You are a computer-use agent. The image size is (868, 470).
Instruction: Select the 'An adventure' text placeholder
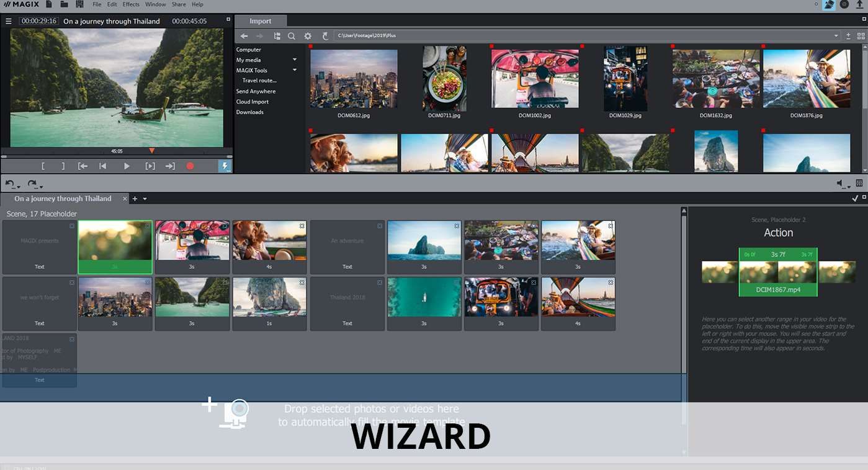tap(347, 247)
